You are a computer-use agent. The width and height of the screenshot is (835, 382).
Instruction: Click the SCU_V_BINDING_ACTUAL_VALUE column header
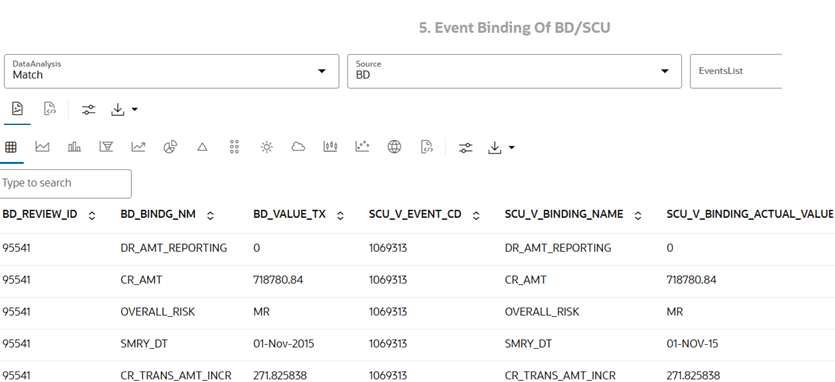[x=750, y=214]
